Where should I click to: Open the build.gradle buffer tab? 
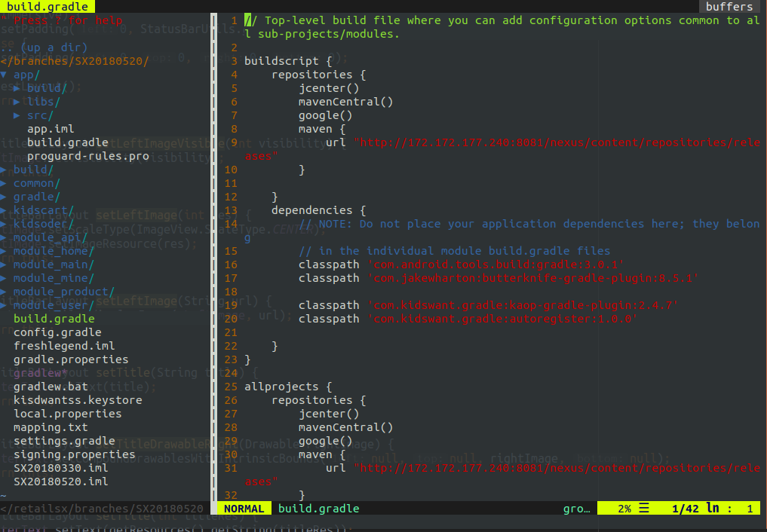(x=48, y=6)
